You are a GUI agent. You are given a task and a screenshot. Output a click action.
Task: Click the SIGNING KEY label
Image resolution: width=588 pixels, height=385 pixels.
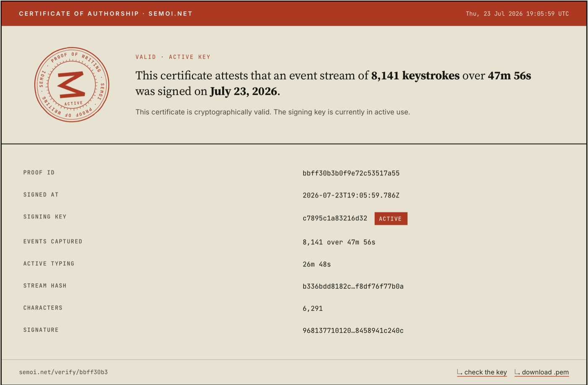point(45,217)
